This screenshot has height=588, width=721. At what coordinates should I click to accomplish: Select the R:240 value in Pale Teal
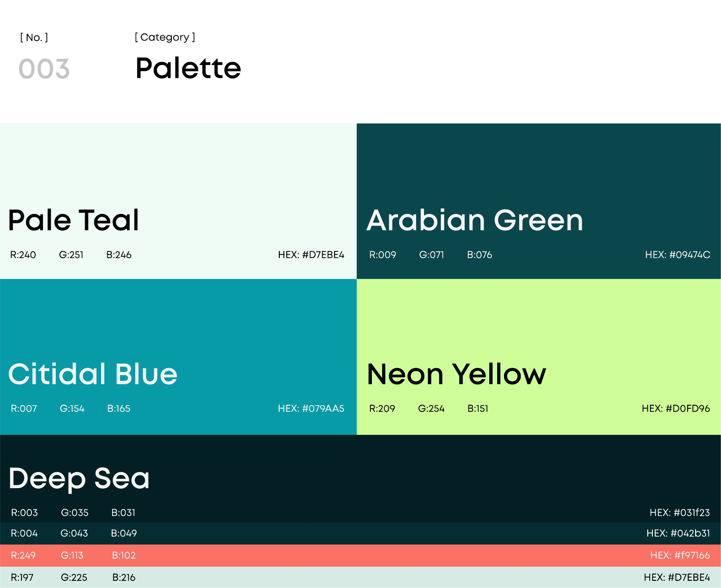23,255
